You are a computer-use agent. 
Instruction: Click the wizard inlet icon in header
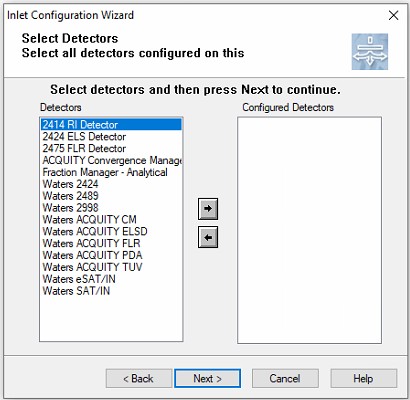tap(370, 52)
